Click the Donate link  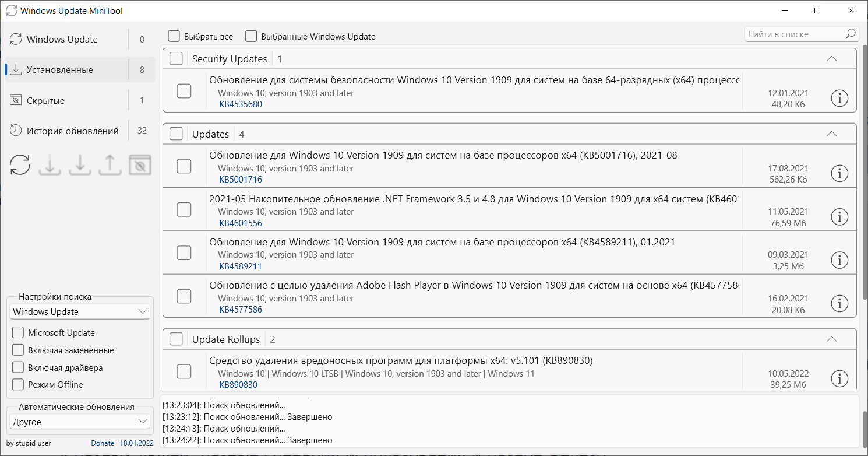point(103,443)
